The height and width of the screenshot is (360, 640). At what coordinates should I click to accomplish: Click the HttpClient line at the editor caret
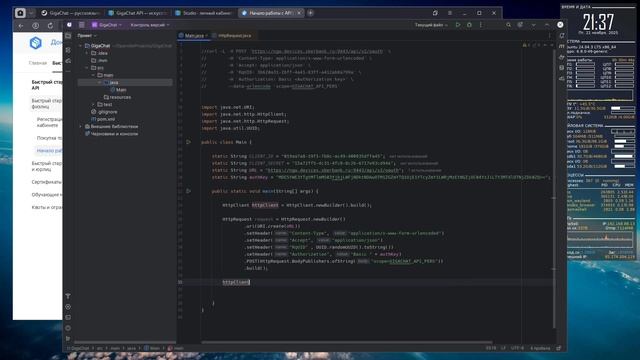point(236,282)
